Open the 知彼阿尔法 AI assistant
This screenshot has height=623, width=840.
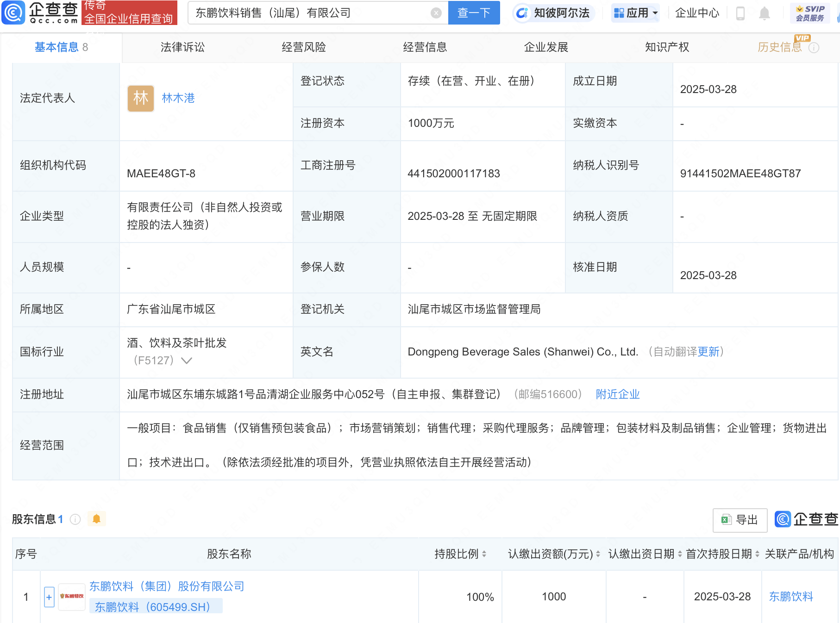(x=553, y=13)
